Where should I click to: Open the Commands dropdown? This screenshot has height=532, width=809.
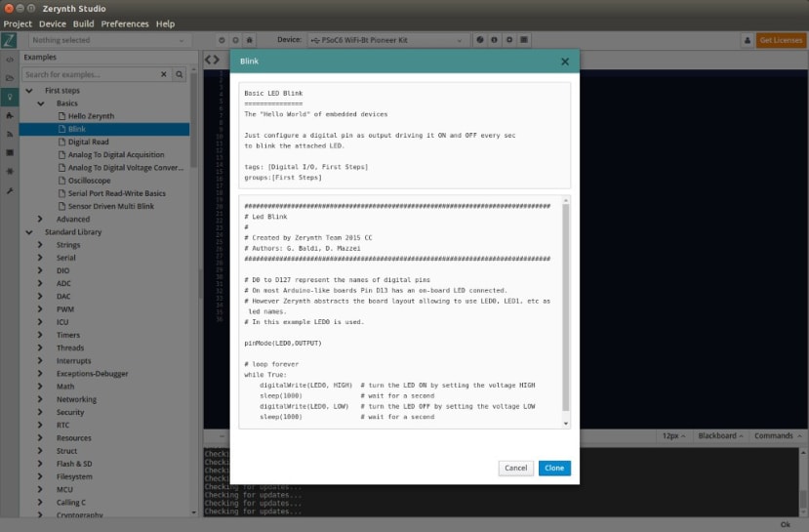coord(778,436)
